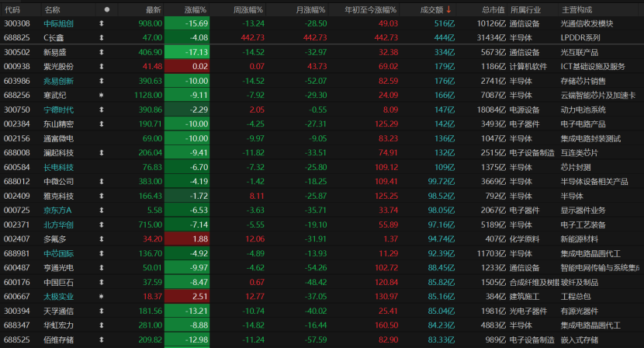Click the dot icon in the table header
This screenshot has height=348, width=644.
click(107, 9)
